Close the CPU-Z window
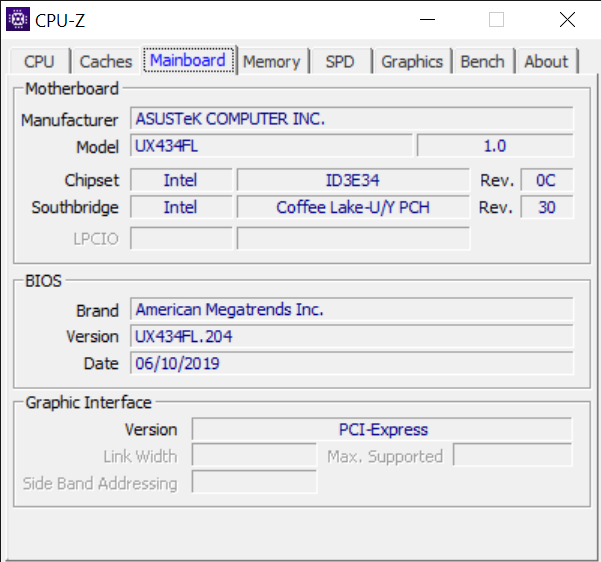 point(567,19)
